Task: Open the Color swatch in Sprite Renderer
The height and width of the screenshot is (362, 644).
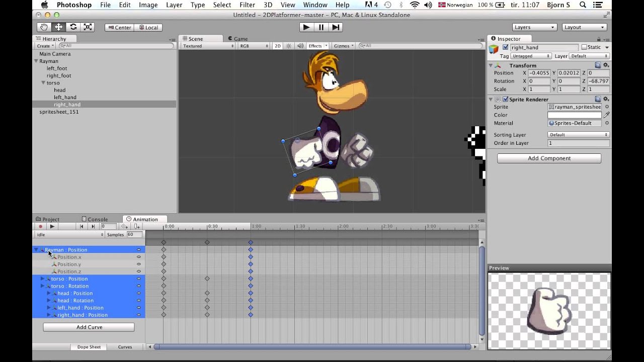Action: pyautogui.click(x=575, y=115)
